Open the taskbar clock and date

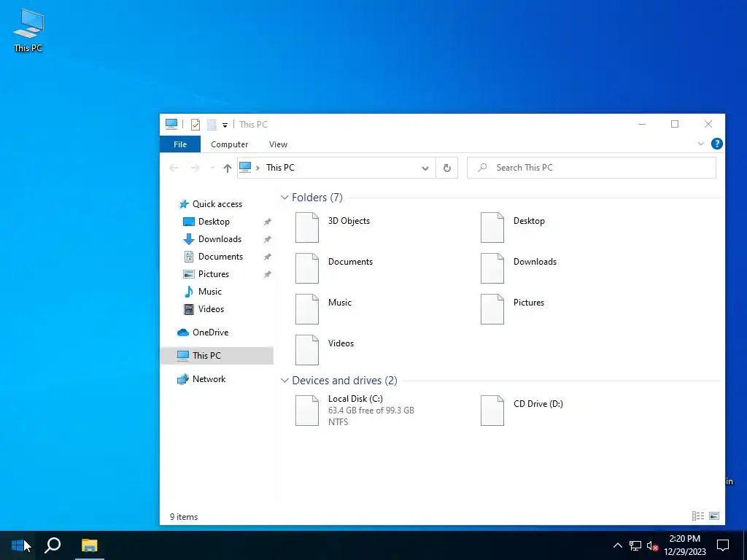tap(684, 545)
